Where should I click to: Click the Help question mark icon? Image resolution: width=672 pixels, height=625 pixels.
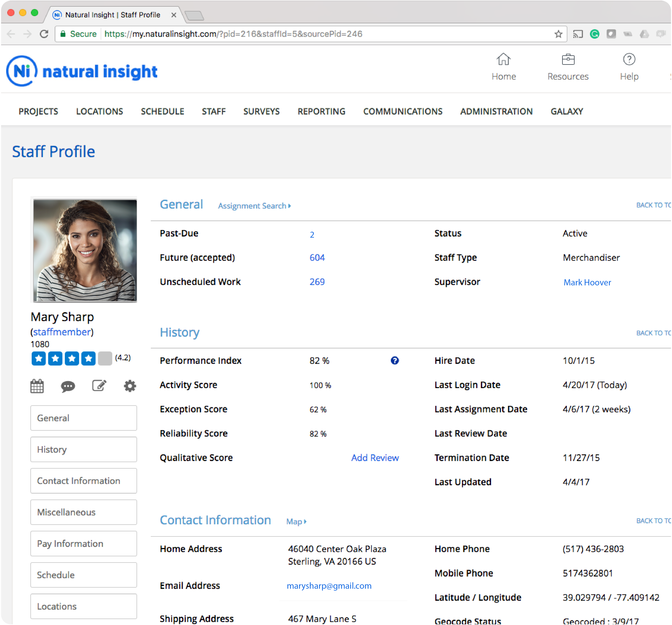[629, 59]
